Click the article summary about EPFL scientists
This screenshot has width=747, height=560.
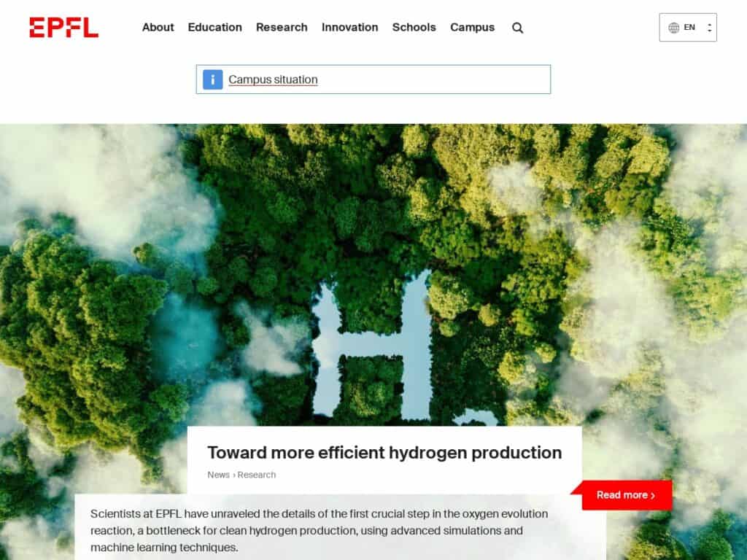(319, 531)
